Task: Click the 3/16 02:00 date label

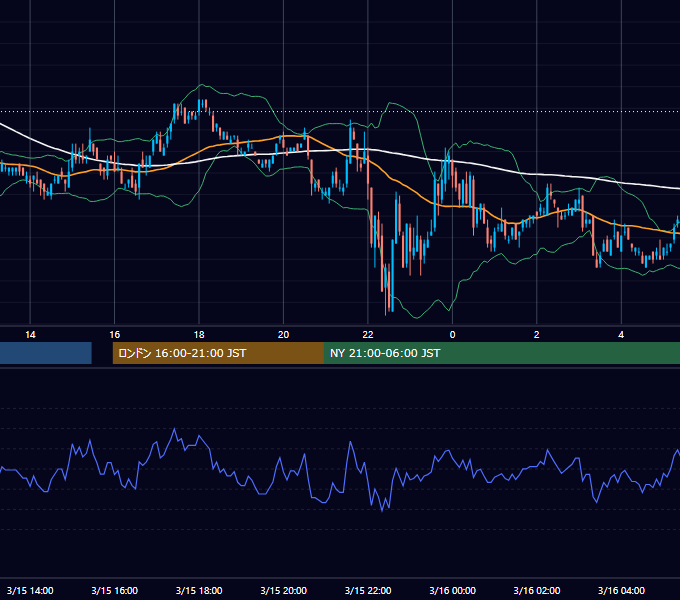Action: click(536, 590)
